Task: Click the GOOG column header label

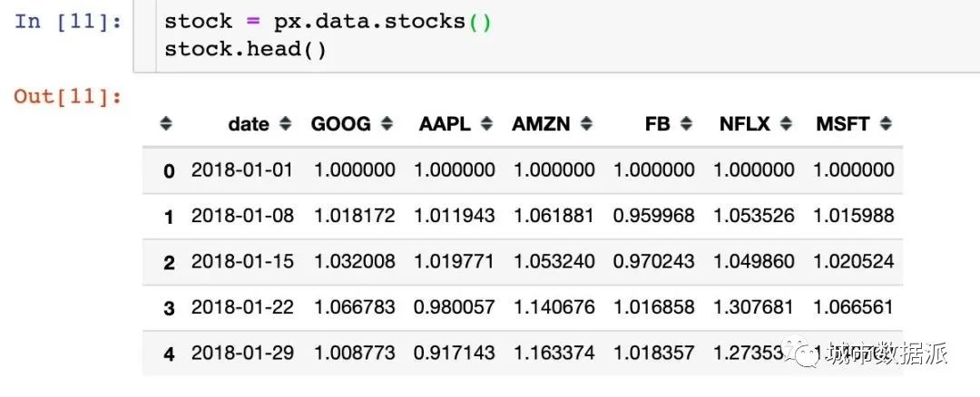Action: click(340, 124)
